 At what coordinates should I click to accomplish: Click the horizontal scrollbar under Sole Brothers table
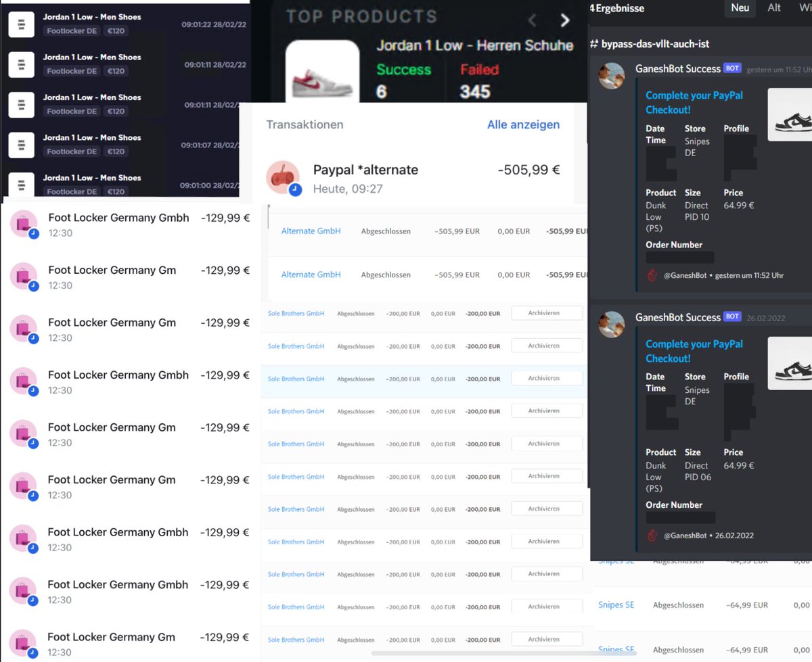[503, 653]
